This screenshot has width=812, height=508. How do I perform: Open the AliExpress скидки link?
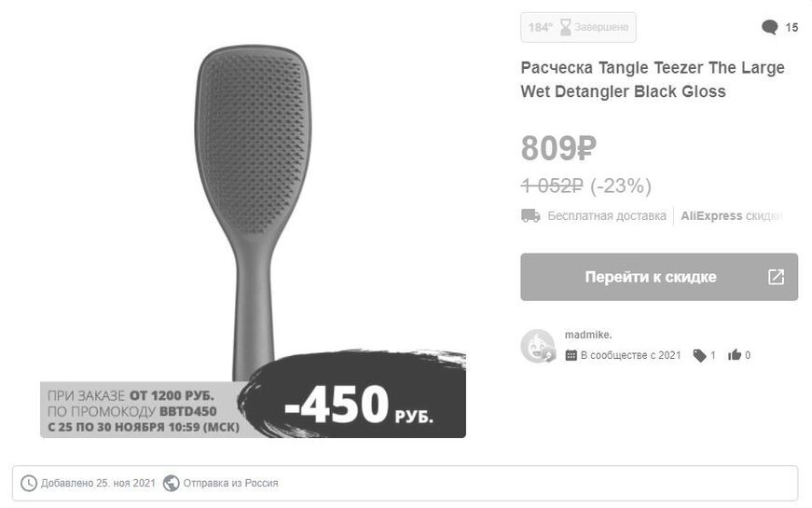730,215
